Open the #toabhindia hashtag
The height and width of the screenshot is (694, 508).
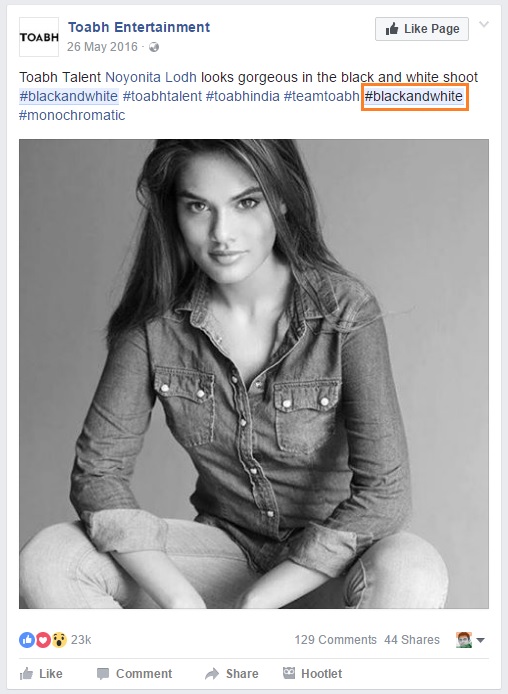pos(242,96)
